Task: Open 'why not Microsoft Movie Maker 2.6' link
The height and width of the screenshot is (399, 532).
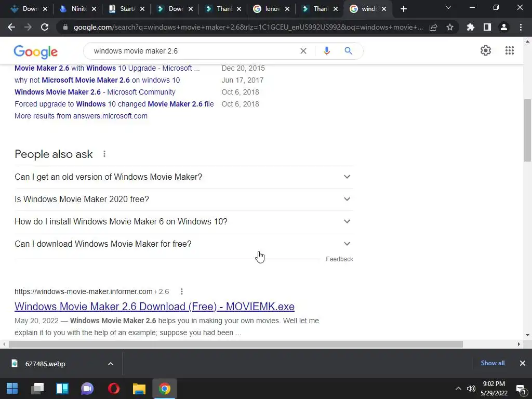Action: click(97, 80)
